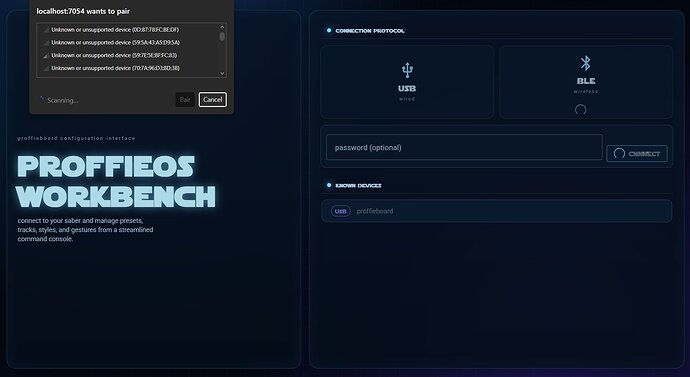Screen dimensions: 690x377
Task: Choose the USB wired connection protocol
Action: tap(407, 82)
